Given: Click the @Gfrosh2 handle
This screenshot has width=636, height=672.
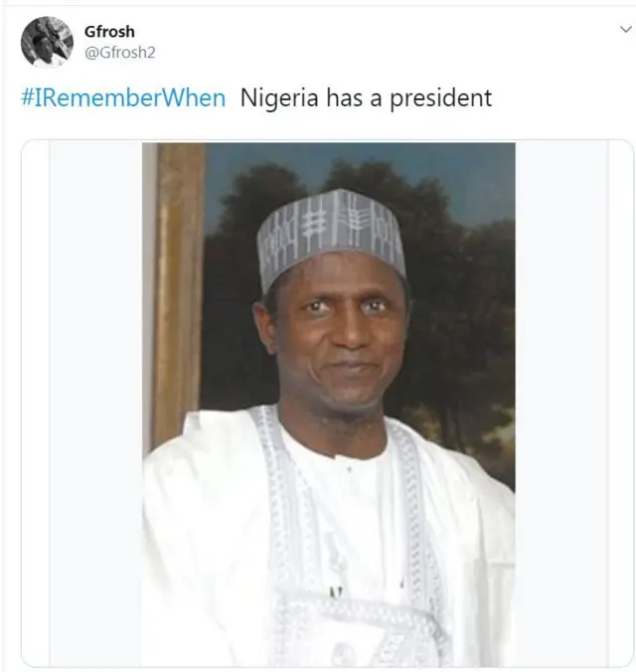Looking at the screenshot, I should [120, 53].
